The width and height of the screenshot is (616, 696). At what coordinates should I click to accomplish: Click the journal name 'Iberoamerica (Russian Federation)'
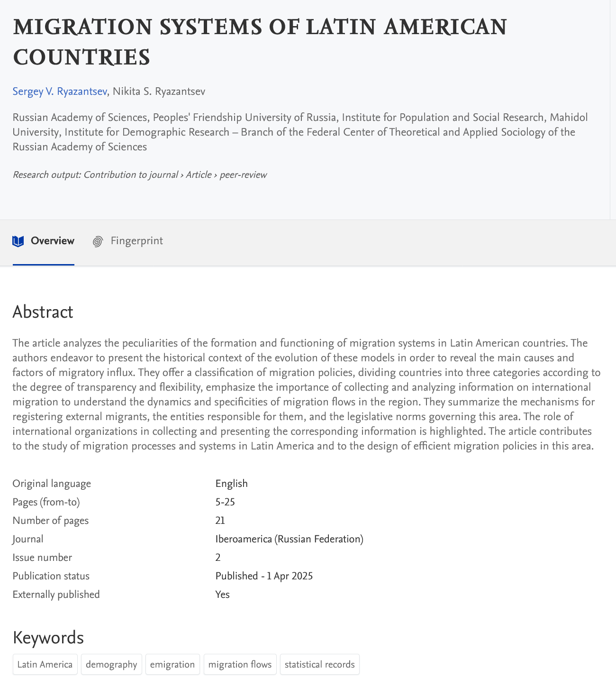(x=290, y=539)
